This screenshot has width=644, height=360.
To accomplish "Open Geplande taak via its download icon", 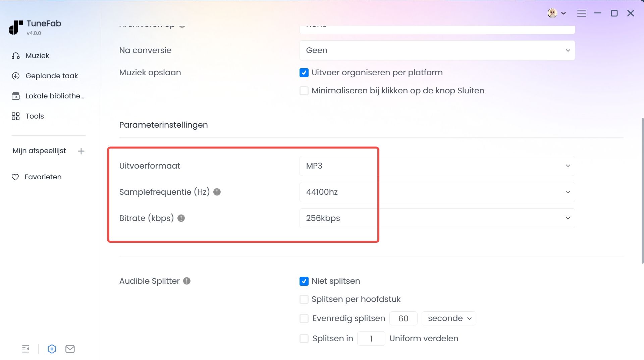I will pos(16,76).
